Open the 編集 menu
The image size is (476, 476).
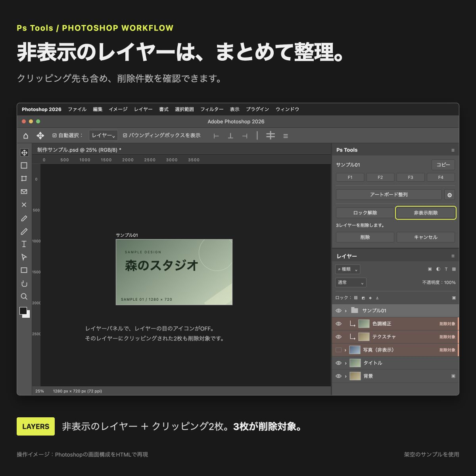pyautogui.click(x=98, y=109)
